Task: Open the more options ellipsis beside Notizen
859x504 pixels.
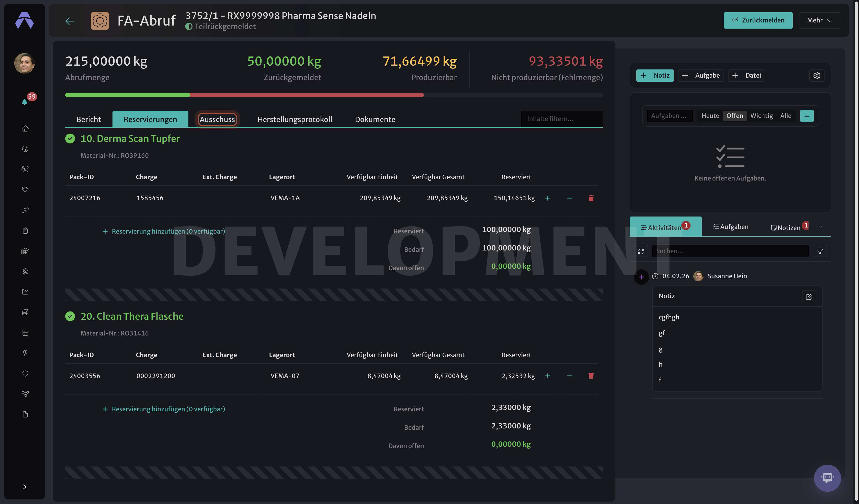Action: click(820, 226)
